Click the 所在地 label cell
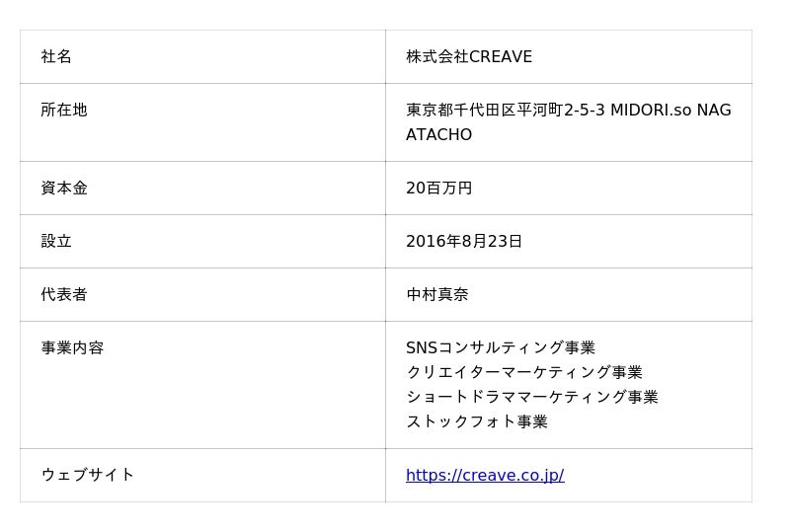The width and height of the screenshot is (790, 532). tap(64, 110)
